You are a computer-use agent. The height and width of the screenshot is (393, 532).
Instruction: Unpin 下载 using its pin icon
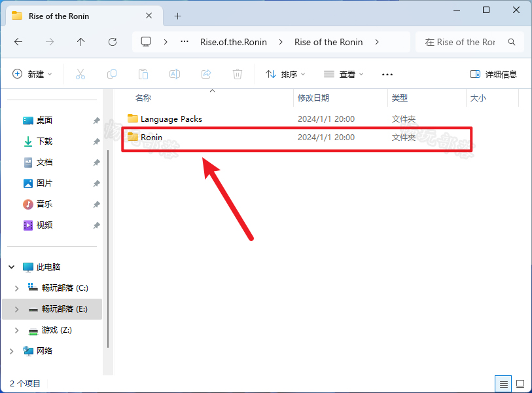(97, 141)
